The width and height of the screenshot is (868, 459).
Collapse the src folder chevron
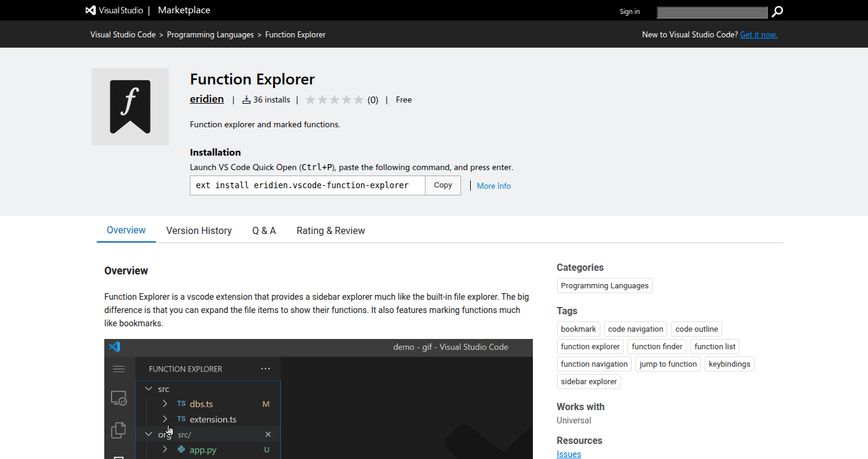pos(149,389)
